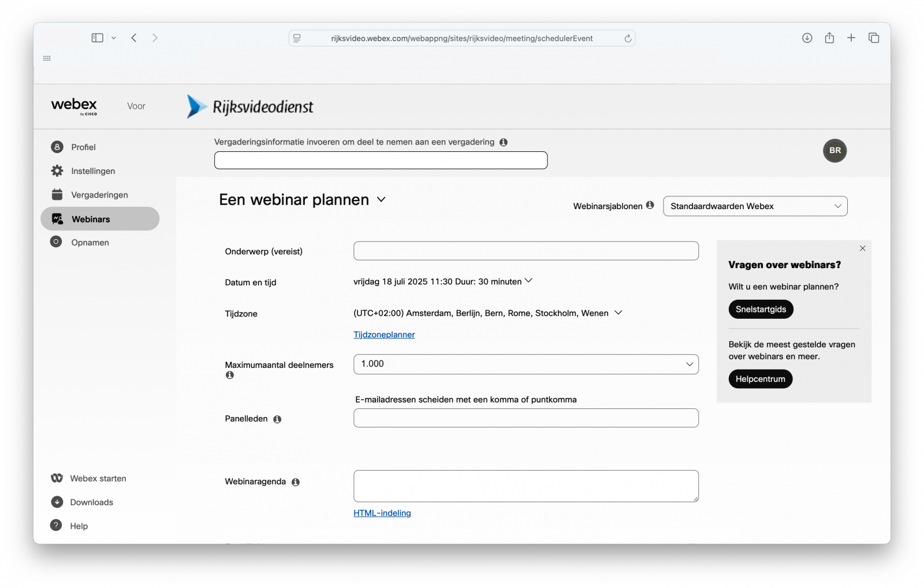Click inside the Onderwerp input field

(525, 251)
